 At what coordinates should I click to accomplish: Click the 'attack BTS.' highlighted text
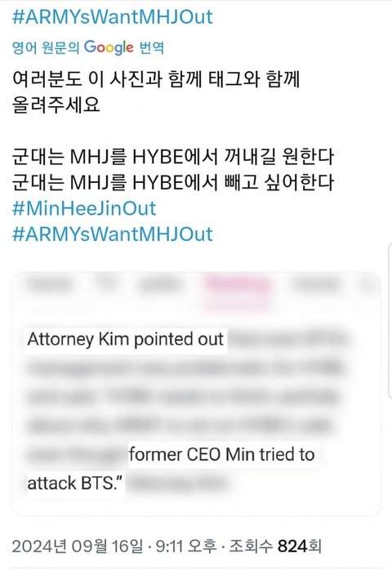click(x=75, y=484)
